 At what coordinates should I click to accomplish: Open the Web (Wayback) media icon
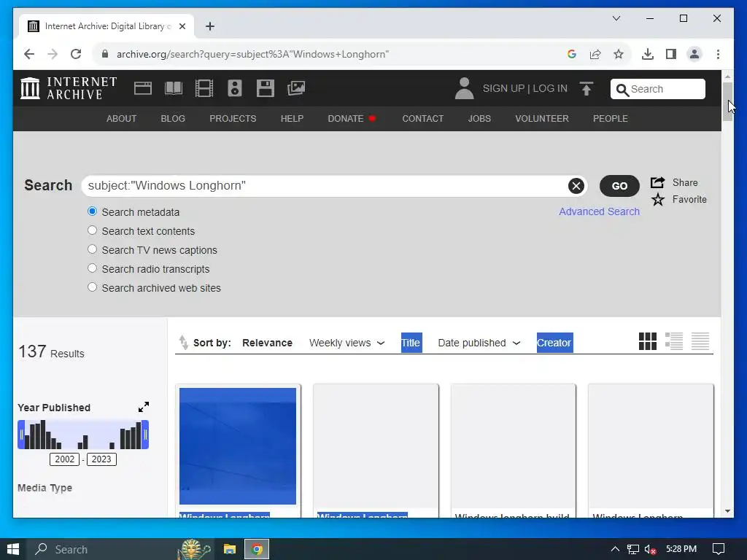point(142,88)
